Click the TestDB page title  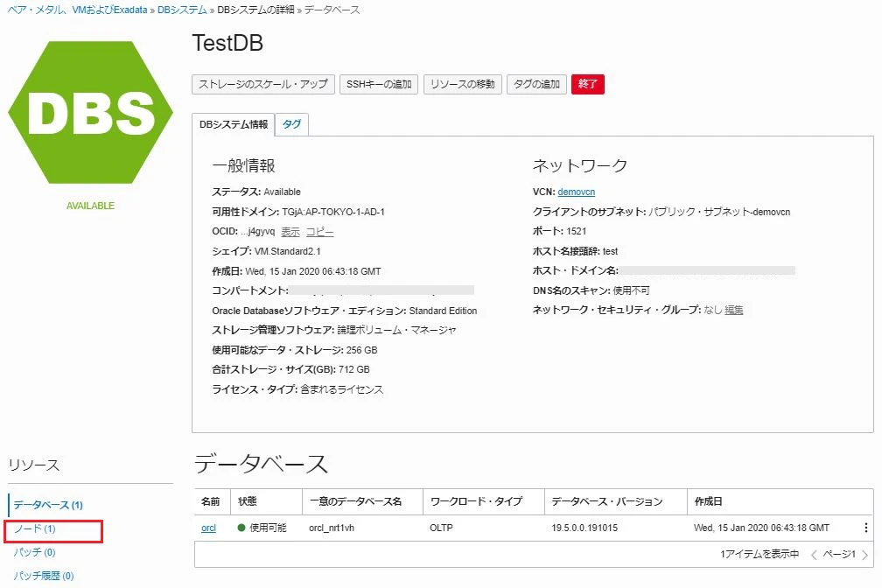pos(227,43)
